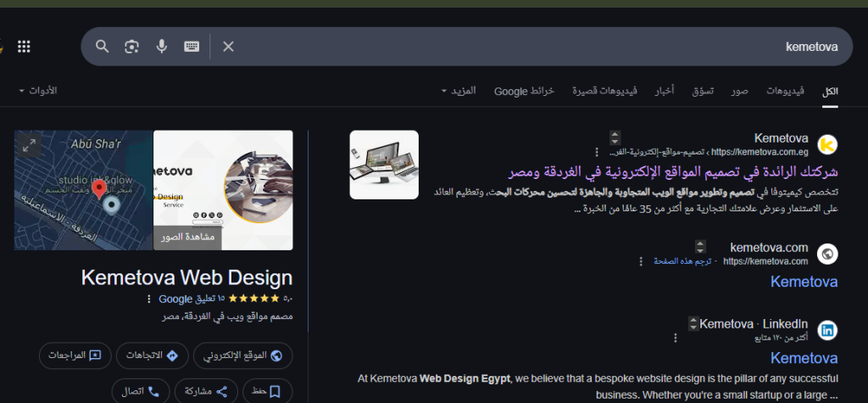Click the search field containing kemetova

pos(467,47)
